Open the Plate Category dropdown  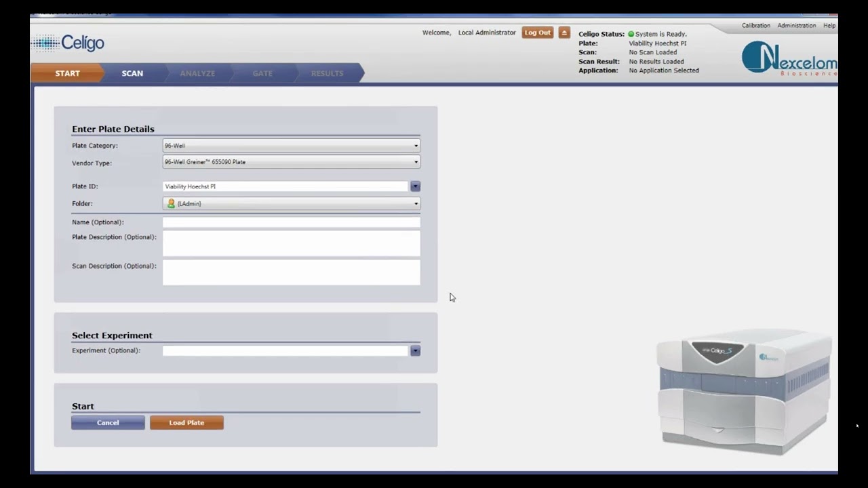coord(291,145)
